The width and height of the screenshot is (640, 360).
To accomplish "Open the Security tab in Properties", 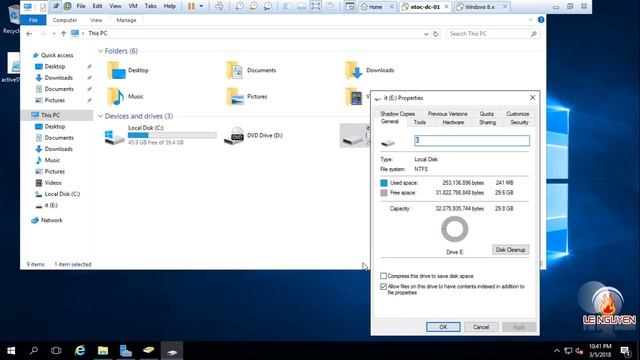I will tap(519, 122).
